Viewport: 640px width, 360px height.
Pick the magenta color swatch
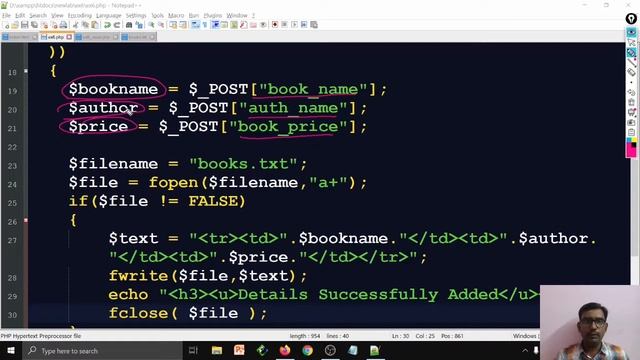(x=631, y=152)
